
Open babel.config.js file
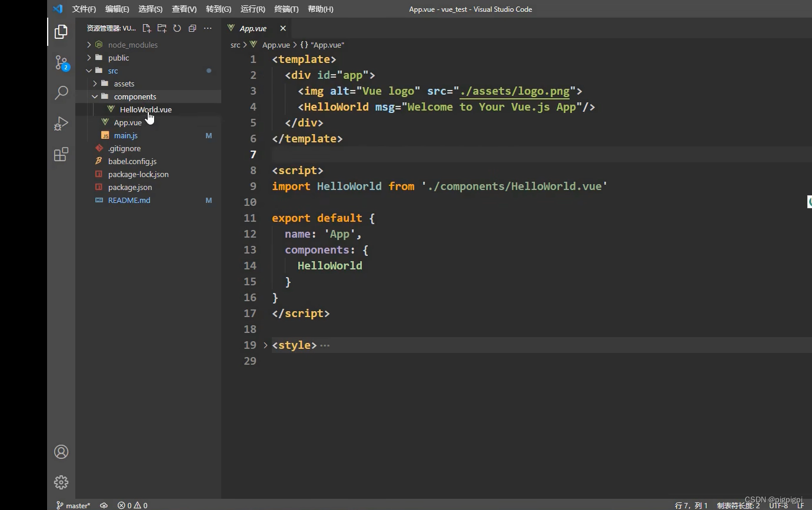(132, 161)
